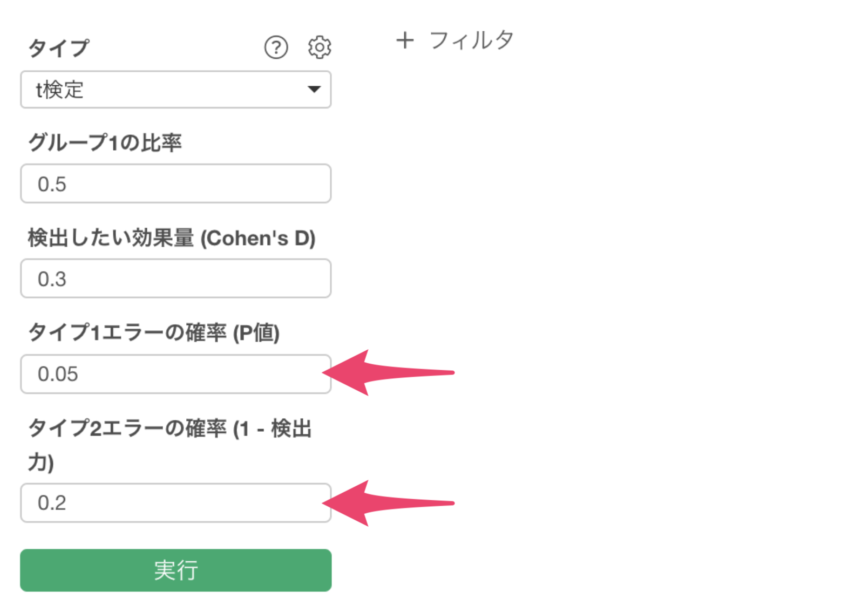The width and height of the screenshot is (868, 612).
Task: Click the タイプ2エラーの確率 (1 - 検出力) label
Action: coord(169,429)
